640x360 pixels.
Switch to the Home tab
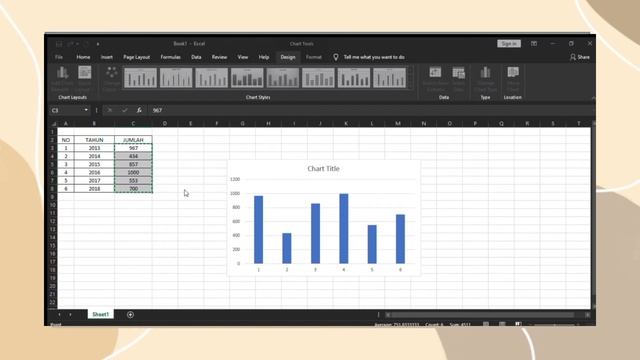coord(83,57)
